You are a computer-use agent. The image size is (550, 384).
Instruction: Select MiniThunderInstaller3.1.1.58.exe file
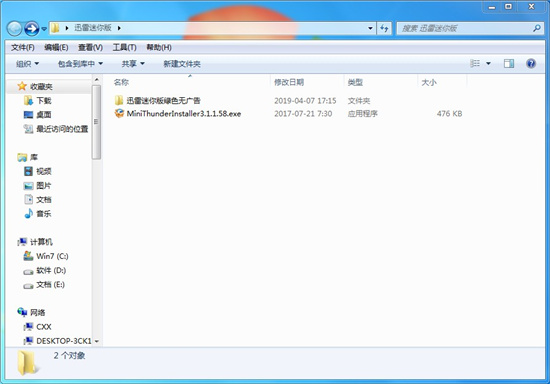tap(184, 114)
